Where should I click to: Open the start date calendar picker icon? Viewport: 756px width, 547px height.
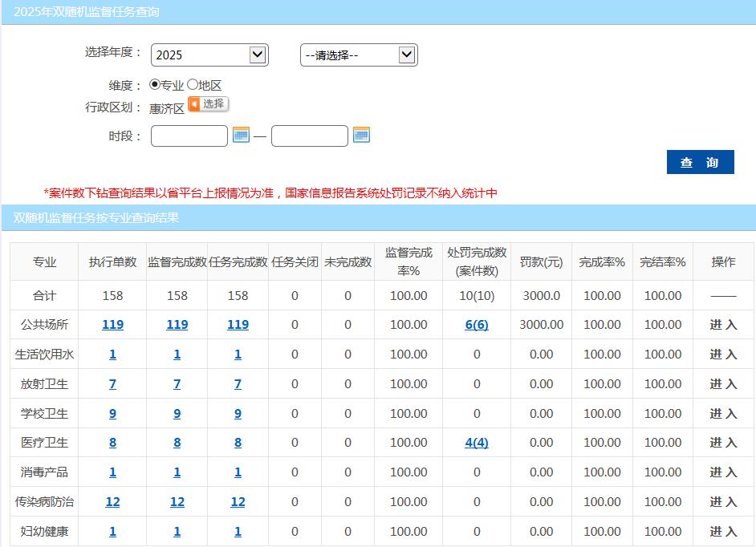click(241, 135)
